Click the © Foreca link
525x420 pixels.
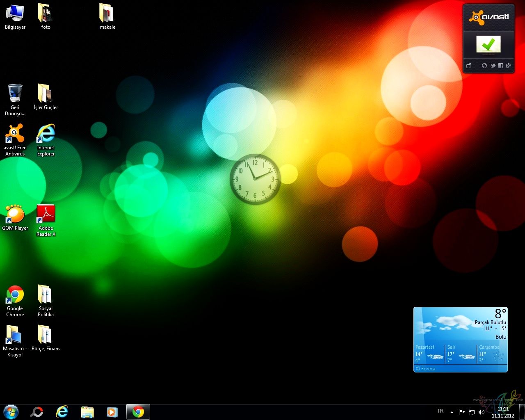coord(425,369)
